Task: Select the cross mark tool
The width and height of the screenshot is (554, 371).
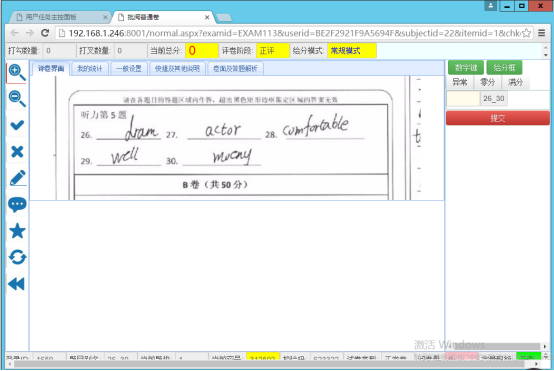Action: (17, 151)
